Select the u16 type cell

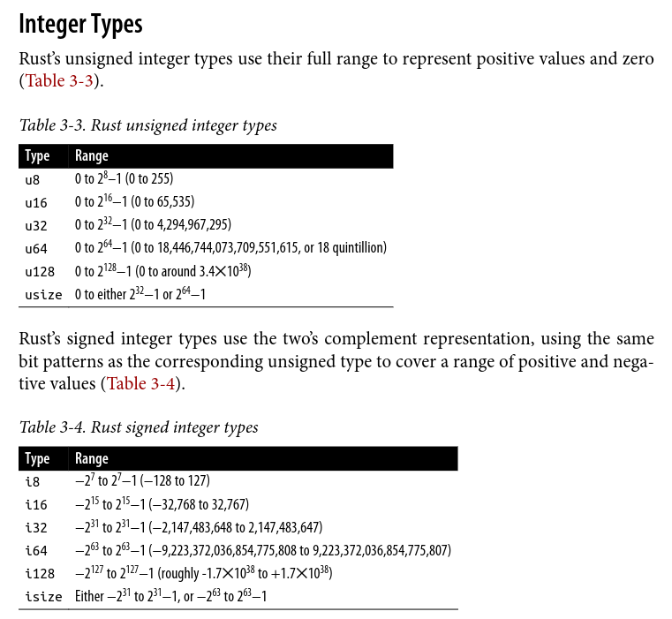point(36,202)
